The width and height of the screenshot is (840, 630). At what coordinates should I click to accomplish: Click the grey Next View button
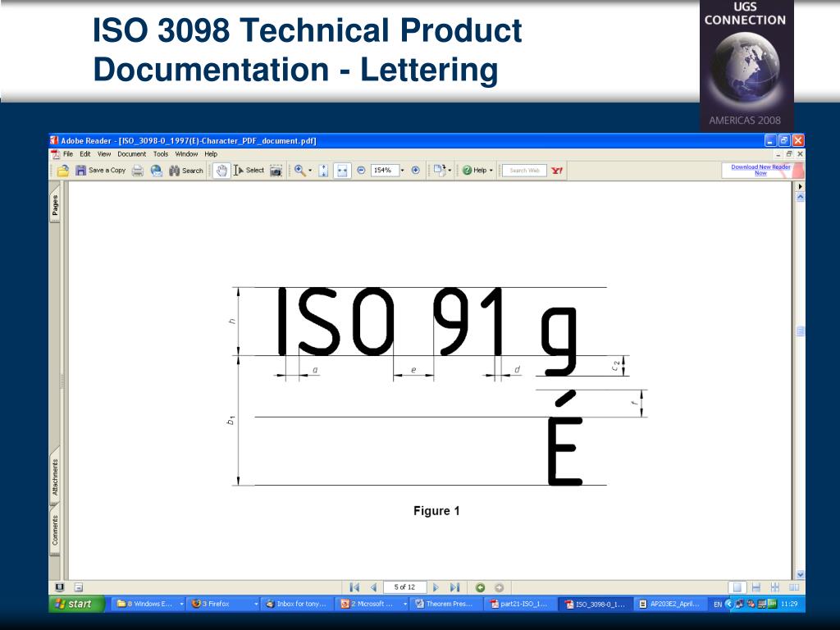click(499, 587)
